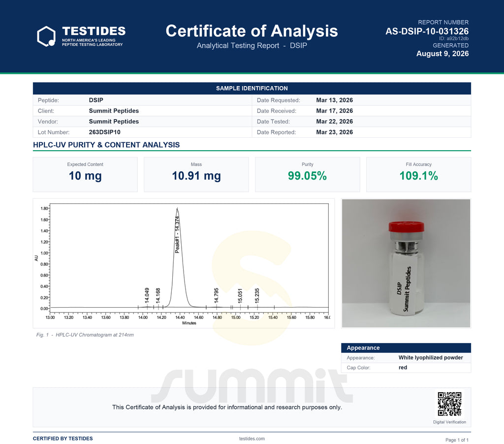
Task: Click HPLC-UV PURITY & CONTENT ANALYSIS heading
Action: (106, 145)
